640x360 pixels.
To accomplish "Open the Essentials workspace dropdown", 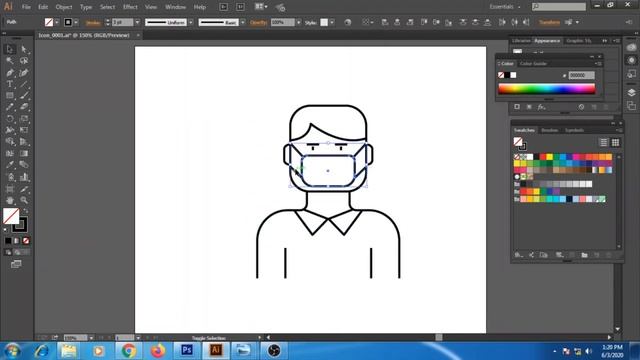I will [505, 7].
